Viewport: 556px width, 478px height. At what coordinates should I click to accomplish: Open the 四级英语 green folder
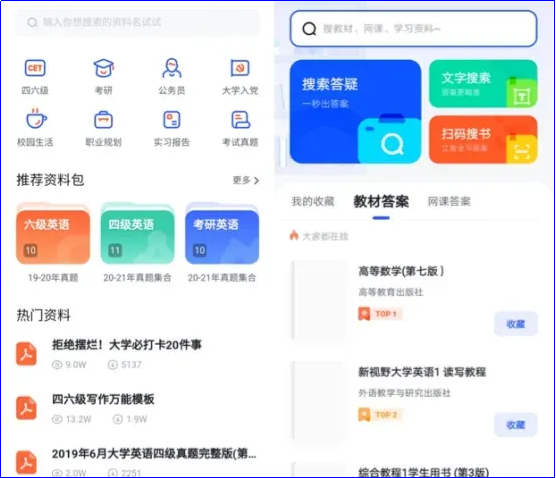tap(138, 234)
